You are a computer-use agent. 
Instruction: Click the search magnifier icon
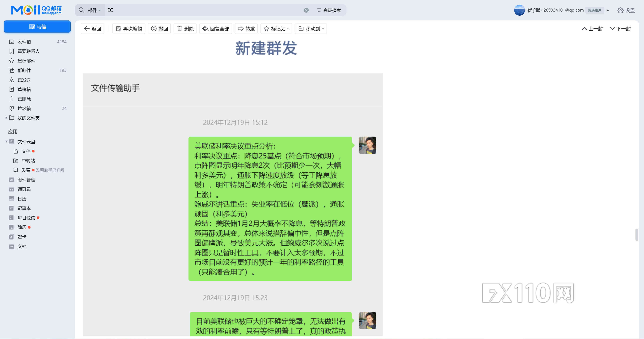point(82,10)
